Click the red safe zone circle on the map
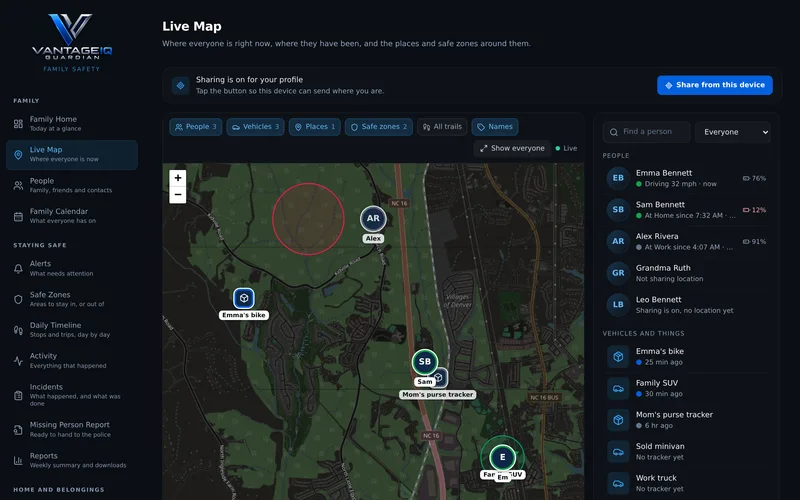 (x=308, y=219)
